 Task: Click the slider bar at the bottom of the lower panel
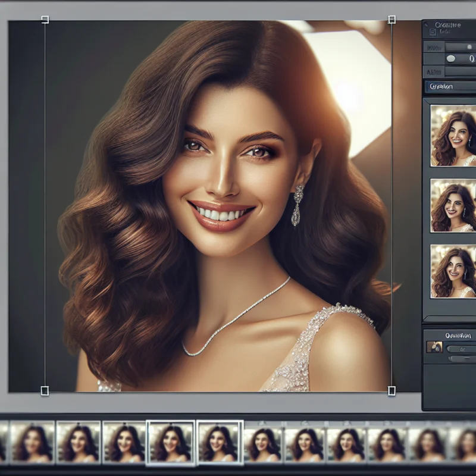462,359
